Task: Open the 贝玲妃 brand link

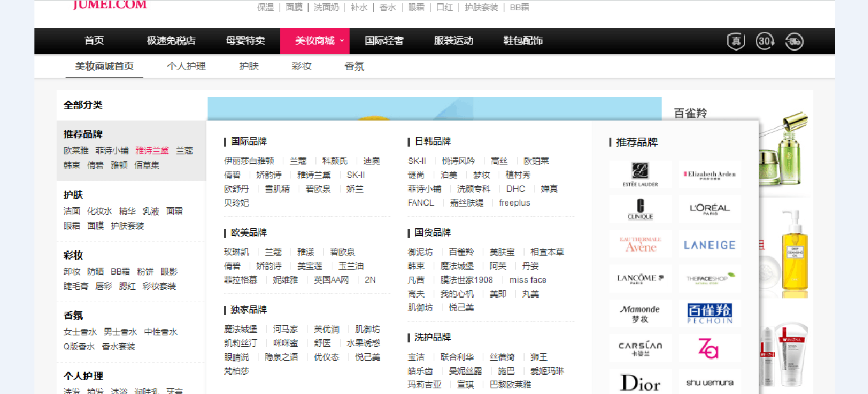Action: (236, 203)
